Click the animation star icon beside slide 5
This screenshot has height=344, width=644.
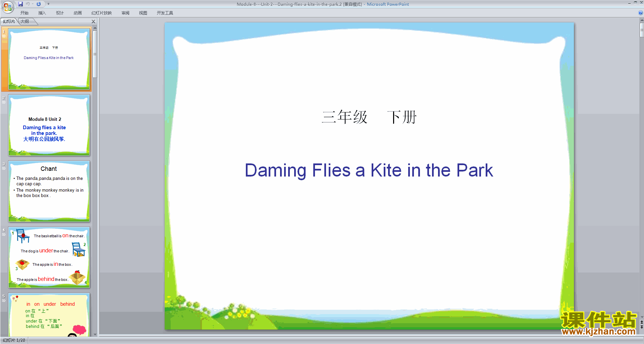4,301
